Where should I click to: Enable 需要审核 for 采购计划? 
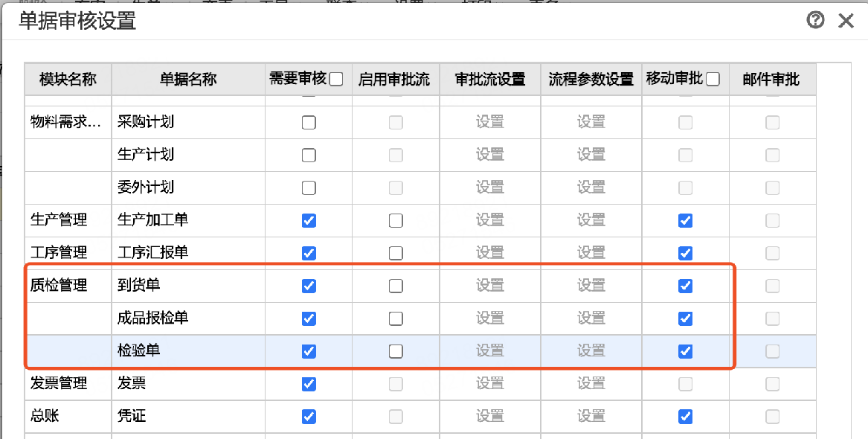[x=309, y=122]
